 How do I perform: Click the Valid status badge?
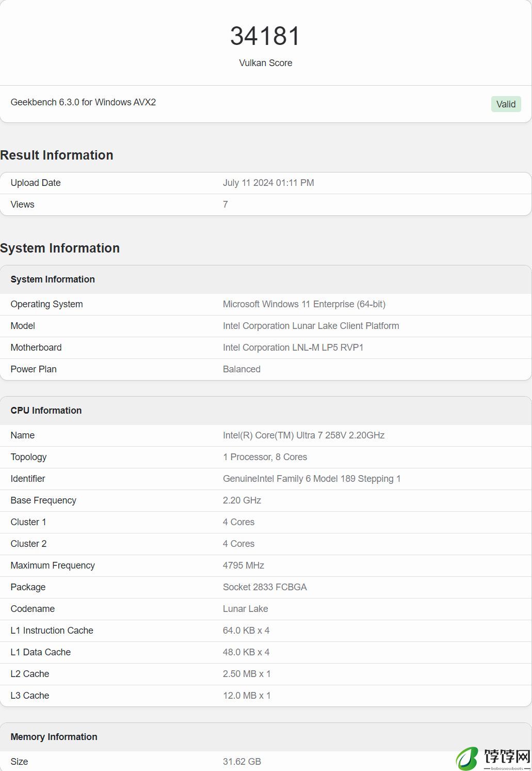(506, 104)
